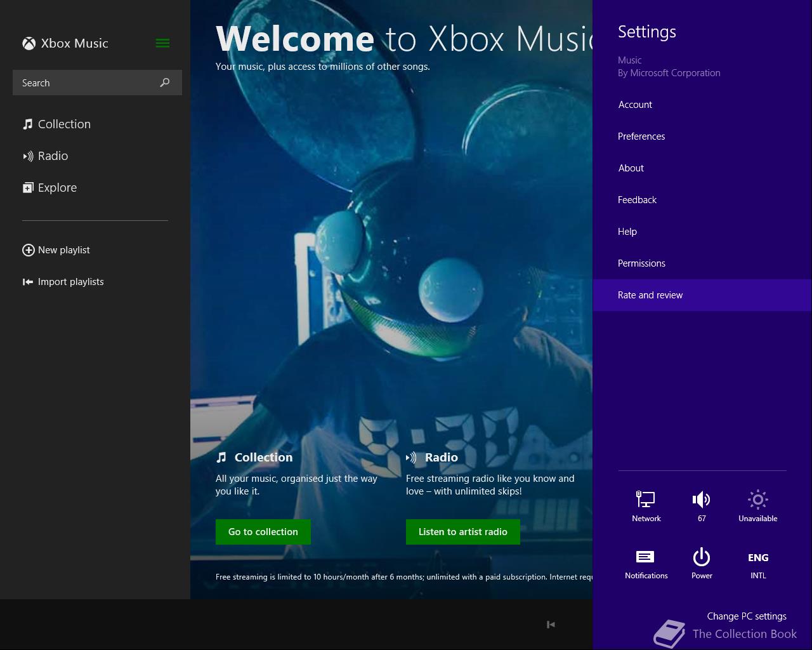This screenshot has height=650, width=812.
Task: Open Account settings
Action: (x=635, y=105)
